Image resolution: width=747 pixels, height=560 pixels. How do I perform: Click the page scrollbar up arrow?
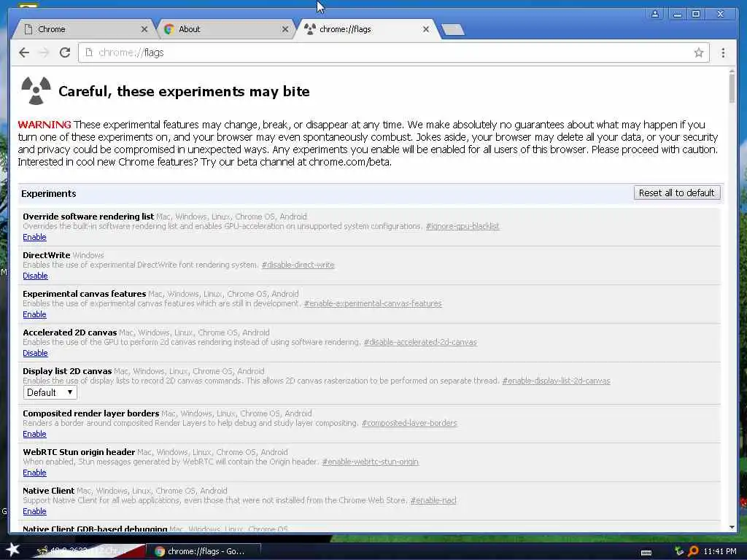tap(732, 71)
